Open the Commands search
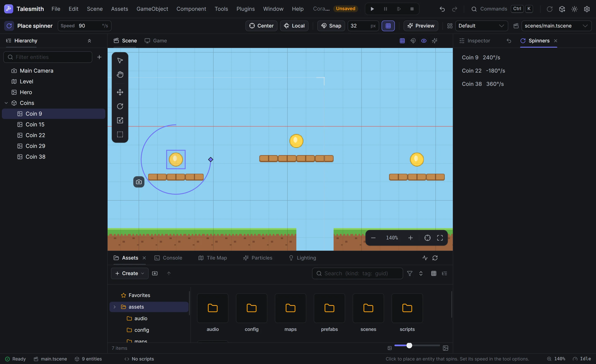The image size is (596, 364). [502, 9]
